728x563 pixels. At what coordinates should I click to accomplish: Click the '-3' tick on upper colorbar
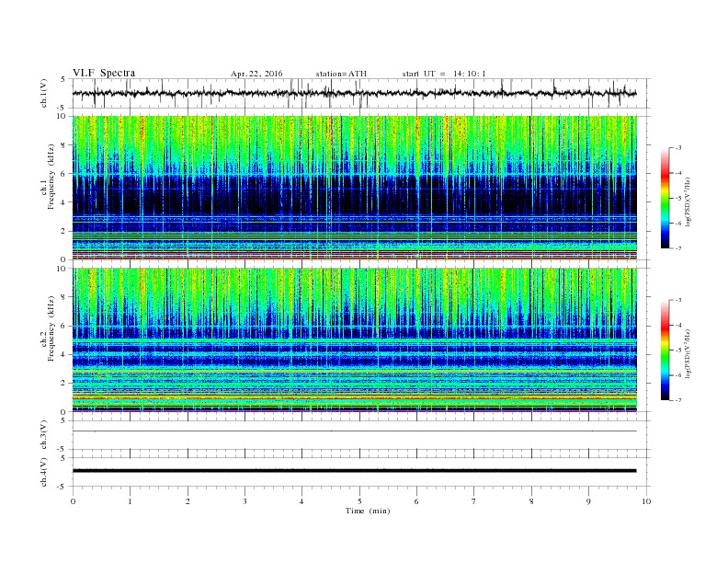point(677,148)
